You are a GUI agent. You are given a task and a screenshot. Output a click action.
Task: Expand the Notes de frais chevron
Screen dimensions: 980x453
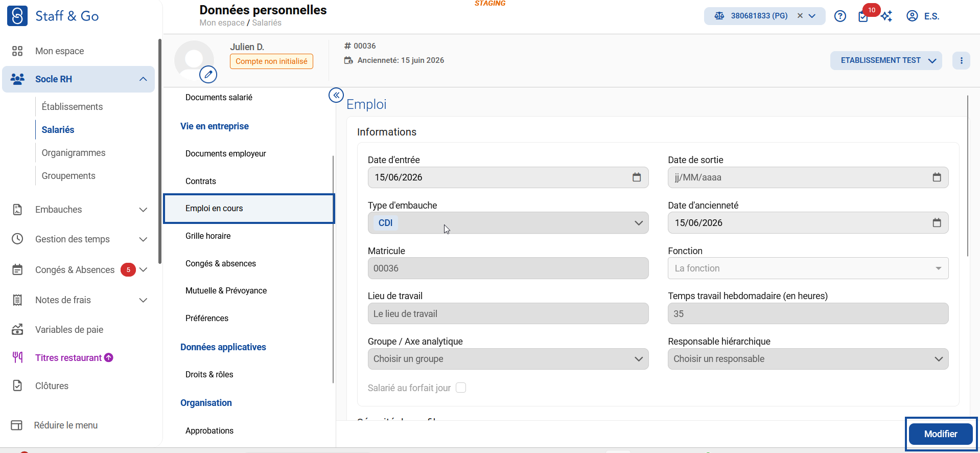tap(143, 300)
